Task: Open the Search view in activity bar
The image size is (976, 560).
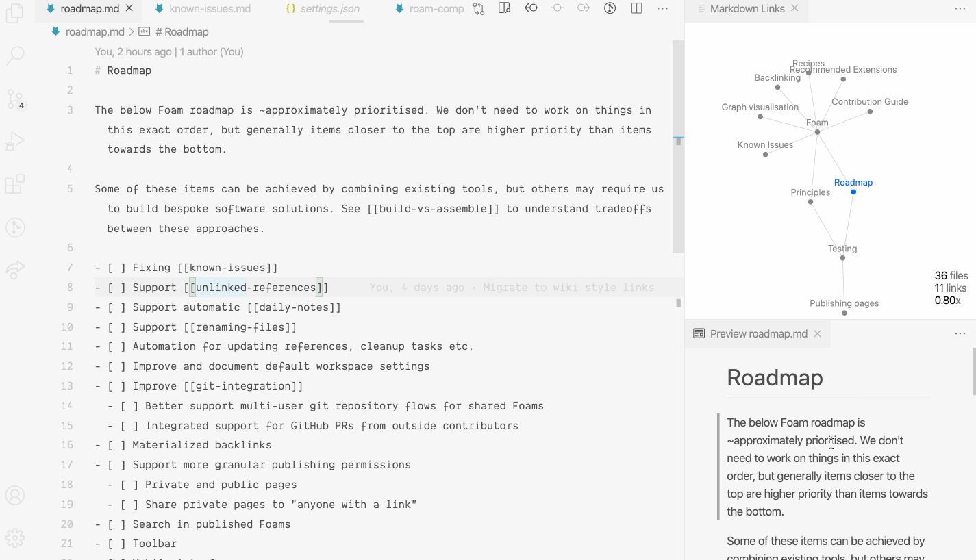Action: [x=15, y=55]
